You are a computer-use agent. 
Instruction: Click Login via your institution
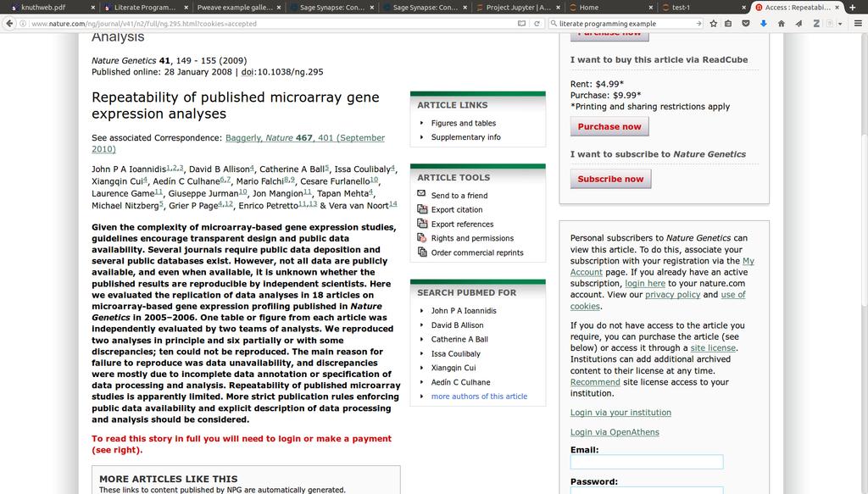click(620, 413)
